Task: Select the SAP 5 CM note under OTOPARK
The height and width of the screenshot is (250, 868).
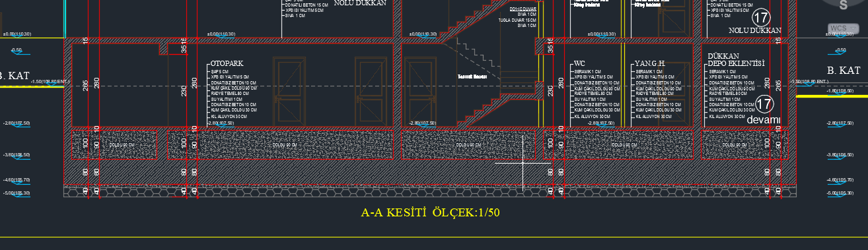Action: coord(220,71)
